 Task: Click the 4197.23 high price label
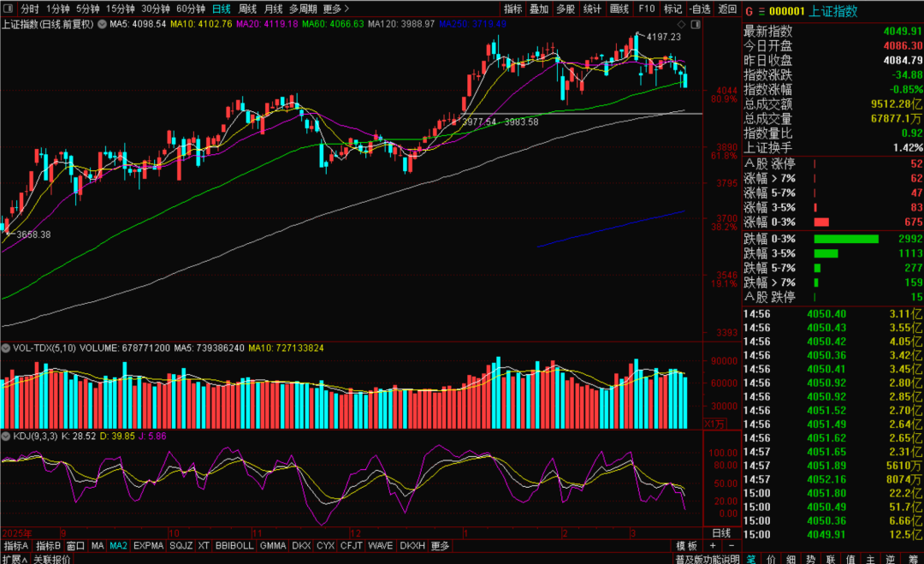[664, 38]
